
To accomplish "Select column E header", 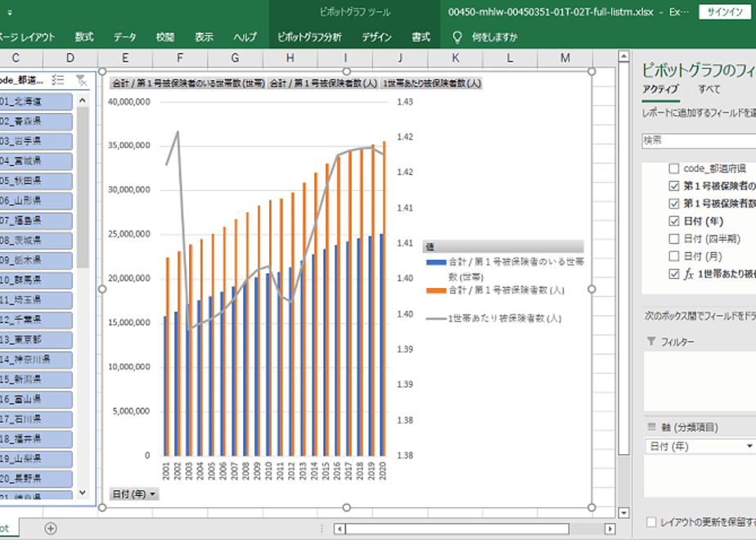I will click(125, 58).
